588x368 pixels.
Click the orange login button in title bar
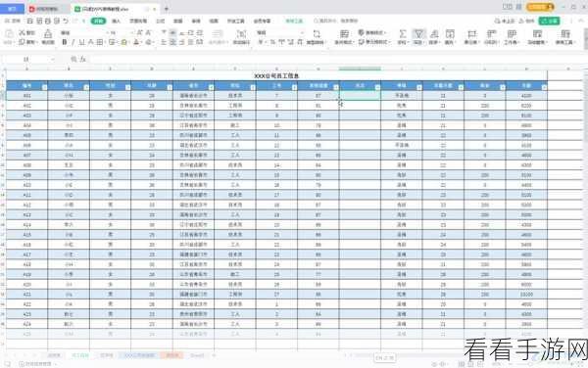click(x=540, y=7)
